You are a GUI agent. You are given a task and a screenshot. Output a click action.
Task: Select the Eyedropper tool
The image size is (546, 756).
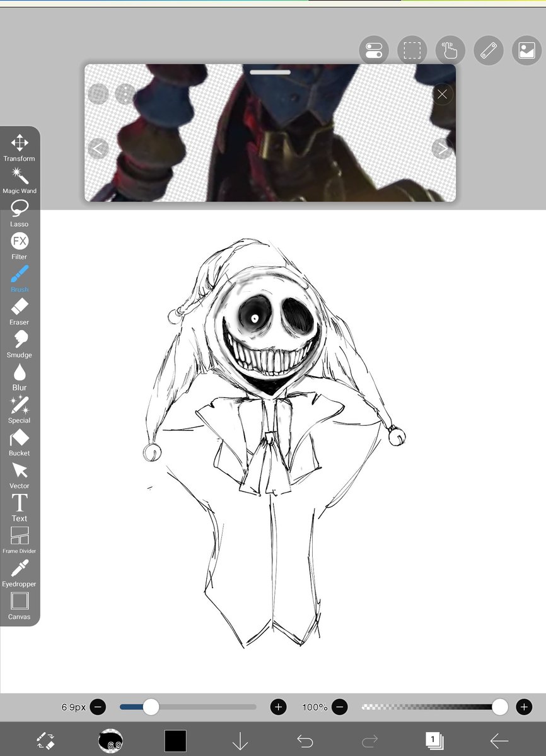coord(20,574)
